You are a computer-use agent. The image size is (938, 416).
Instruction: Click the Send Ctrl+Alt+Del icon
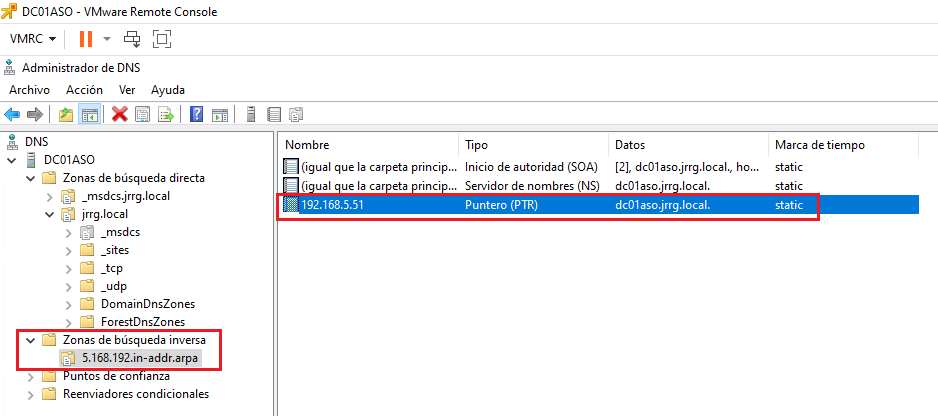pyautogui.click(x=132, y=40)
